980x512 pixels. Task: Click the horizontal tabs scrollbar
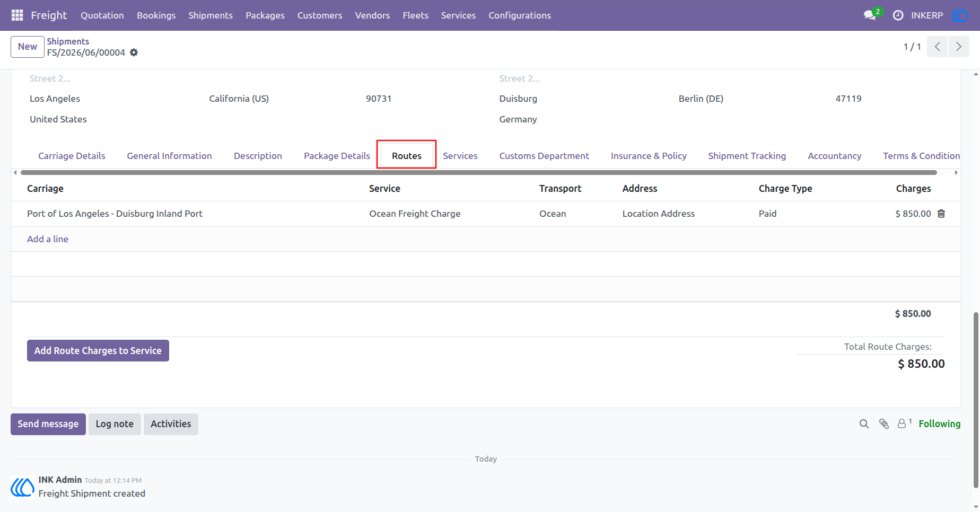pos(478,172)
